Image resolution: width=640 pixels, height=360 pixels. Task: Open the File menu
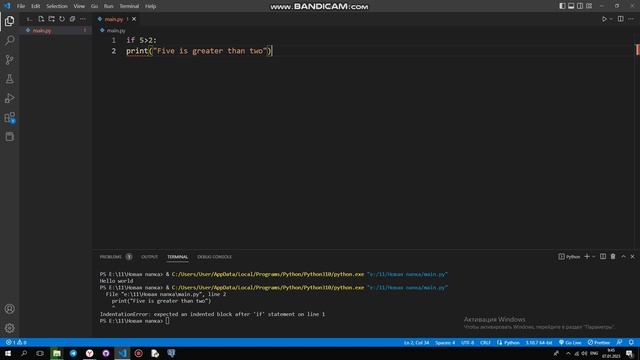[x=21, y=6]
